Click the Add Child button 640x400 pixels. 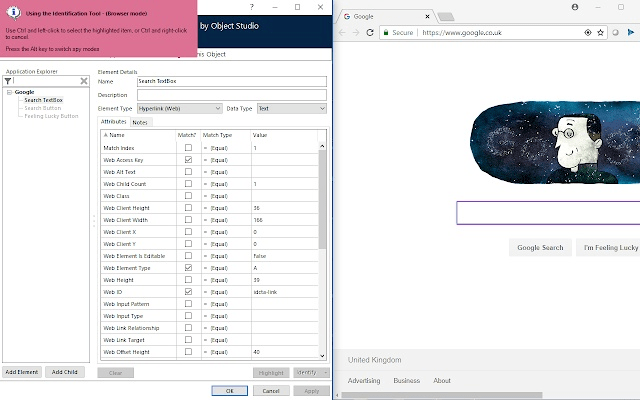coord(64,372)
